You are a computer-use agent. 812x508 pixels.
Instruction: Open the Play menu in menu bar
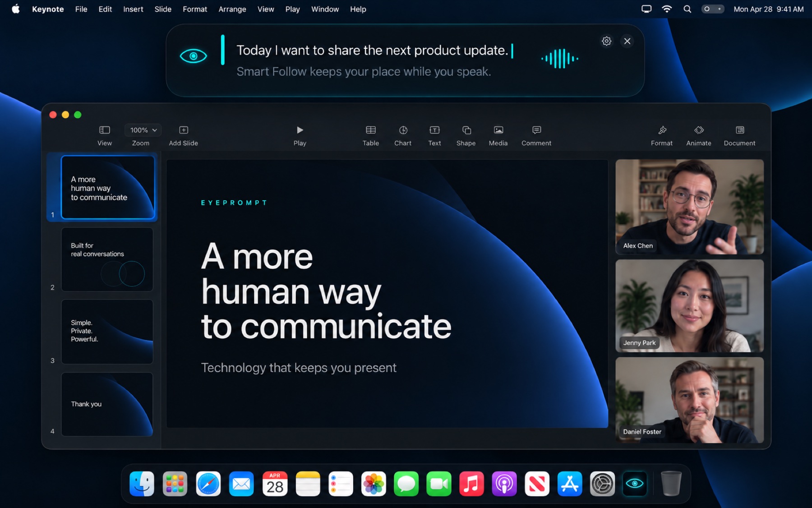[292, 9]
